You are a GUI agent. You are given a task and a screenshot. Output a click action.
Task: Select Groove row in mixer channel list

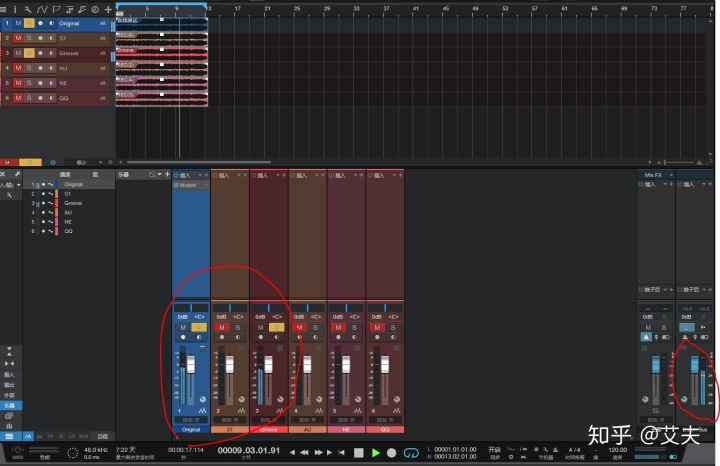(69, 203)
